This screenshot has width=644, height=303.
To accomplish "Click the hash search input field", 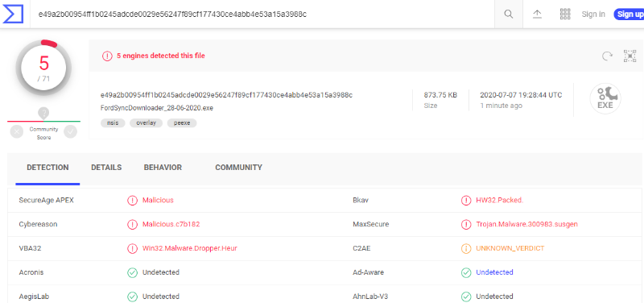I will pyautogui.click(x=263, y=14).
